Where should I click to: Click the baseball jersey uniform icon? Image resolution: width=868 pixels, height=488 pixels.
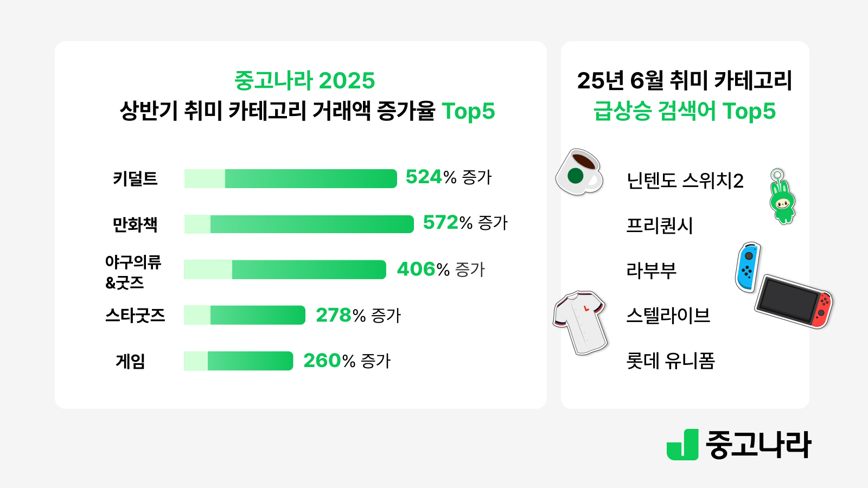579,322
